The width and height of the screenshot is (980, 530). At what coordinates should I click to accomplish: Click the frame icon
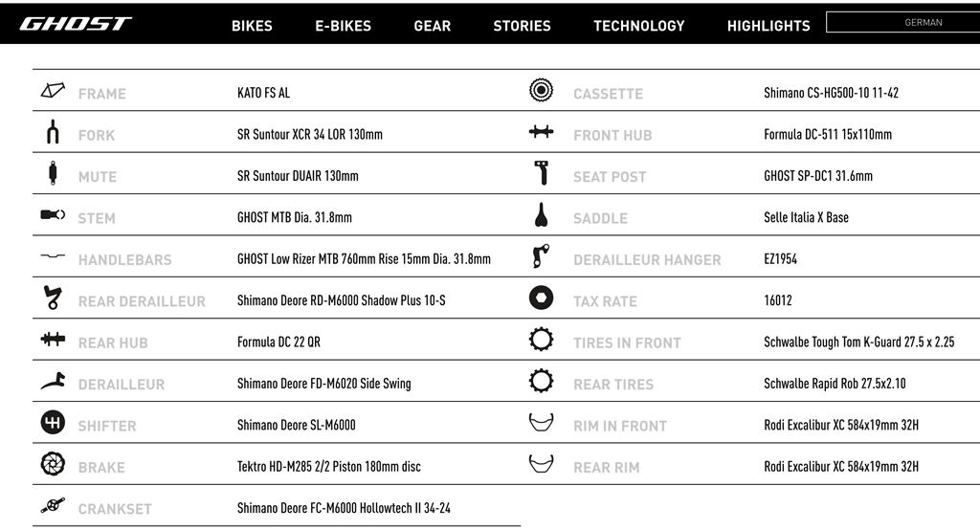[x=53, y=92]
